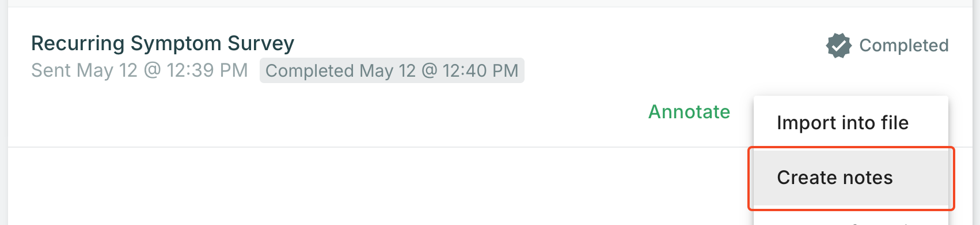Screen dimensions: 980x225
Task: Open the Annotate link
Action: pos(689,111)
